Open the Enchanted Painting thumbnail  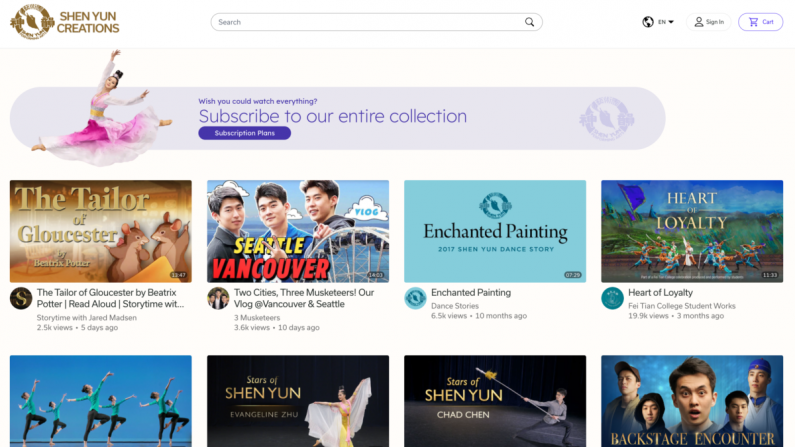pos(495,231)
